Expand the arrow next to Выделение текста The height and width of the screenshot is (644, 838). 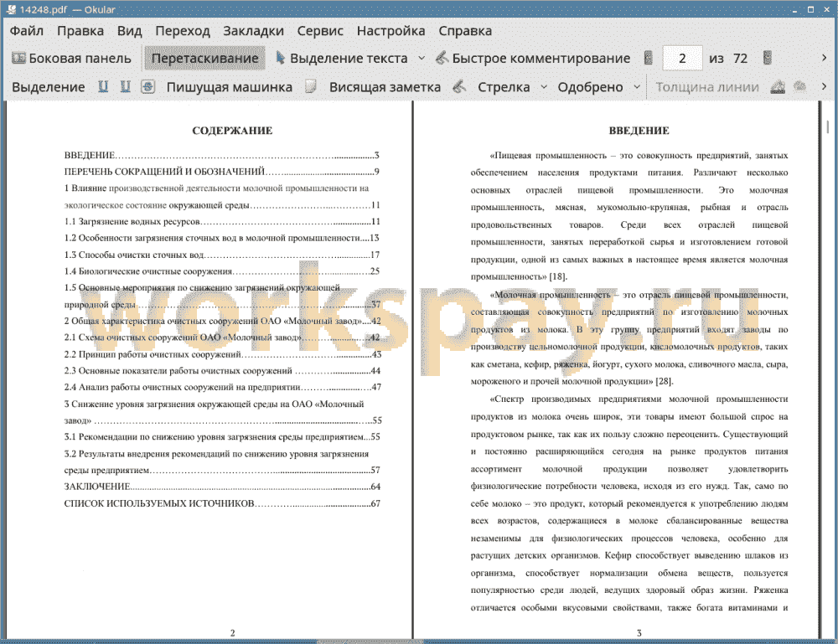coord(422,59)
